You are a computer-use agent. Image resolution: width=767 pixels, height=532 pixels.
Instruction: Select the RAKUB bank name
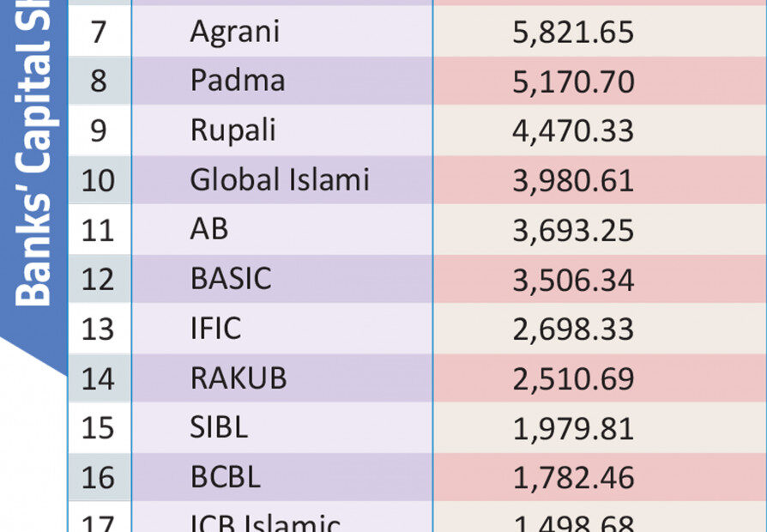click(239, 378)
